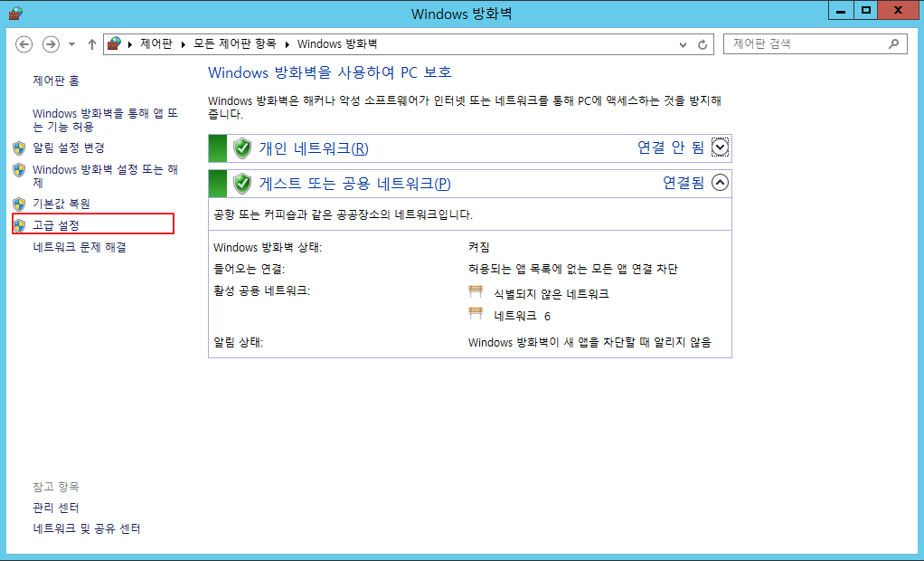The width and height of the screenshot is (924, 561).
Task: Click the 연결 안 됨 status text
Action: [x=671, y=147]
